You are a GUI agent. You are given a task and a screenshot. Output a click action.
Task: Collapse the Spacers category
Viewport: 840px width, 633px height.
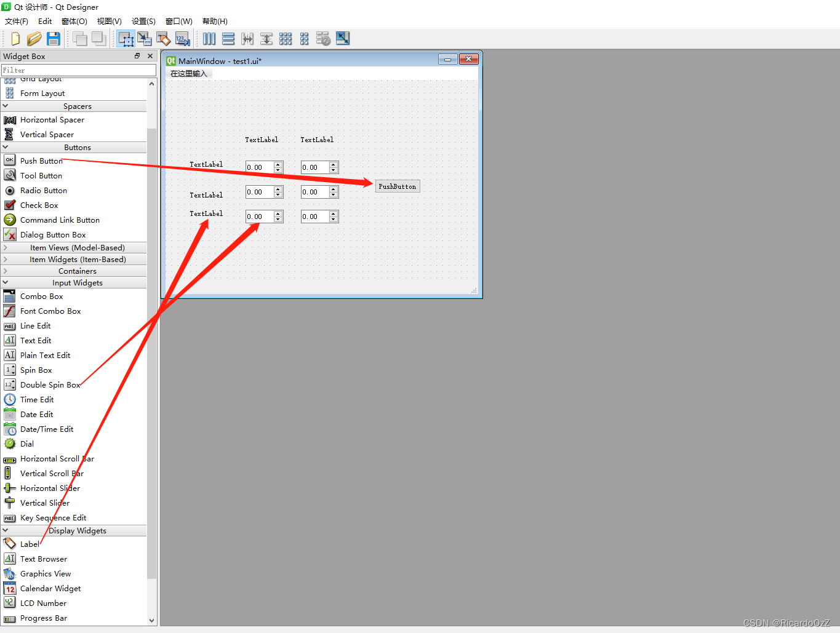[x=6, y=106]
